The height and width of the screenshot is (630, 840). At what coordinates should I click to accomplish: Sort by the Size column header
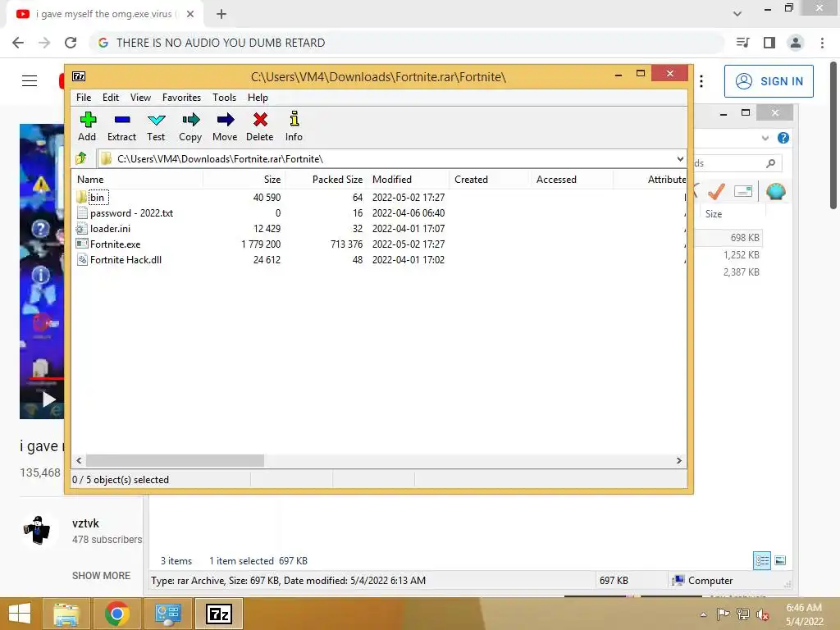pos(244,180)
